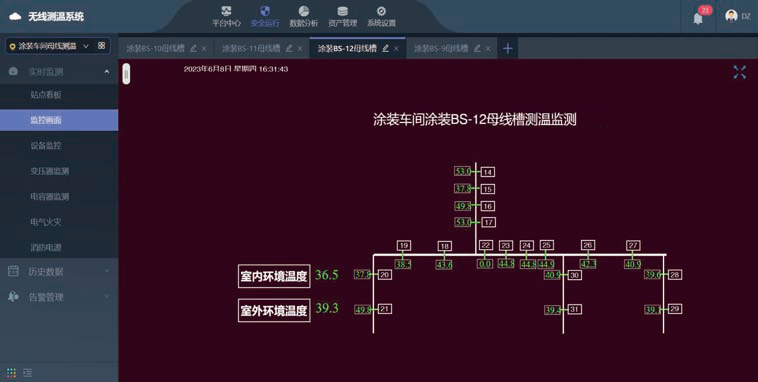Click sensor node box 14

[x=488, y=172]
